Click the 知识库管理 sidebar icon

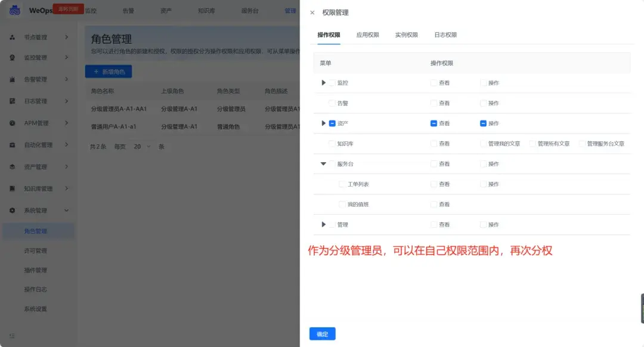13,188
